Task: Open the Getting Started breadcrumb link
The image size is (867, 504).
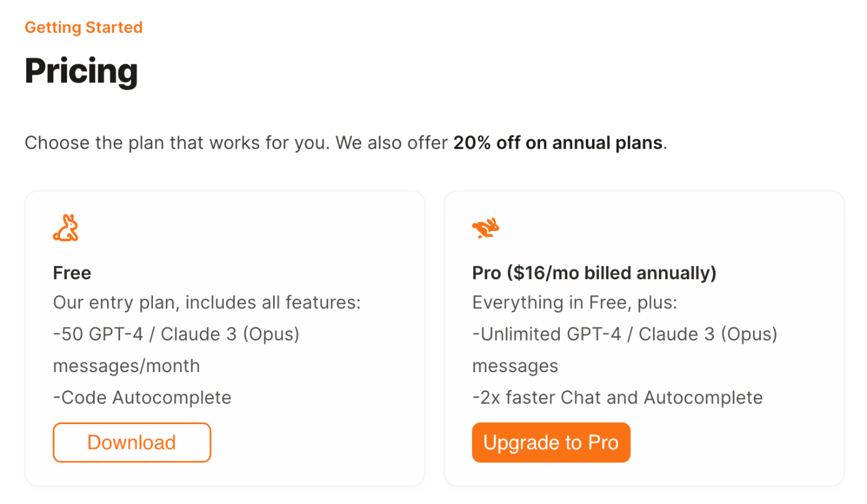Action: coord(84,27)
